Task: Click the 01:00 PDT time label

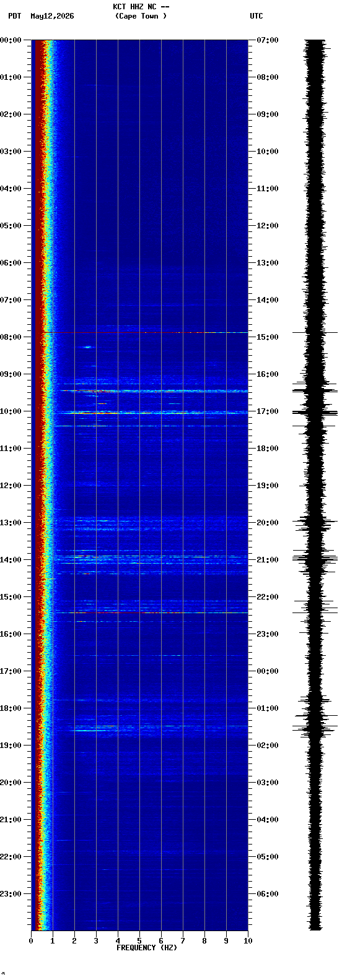Action: [x=11, y=77]
